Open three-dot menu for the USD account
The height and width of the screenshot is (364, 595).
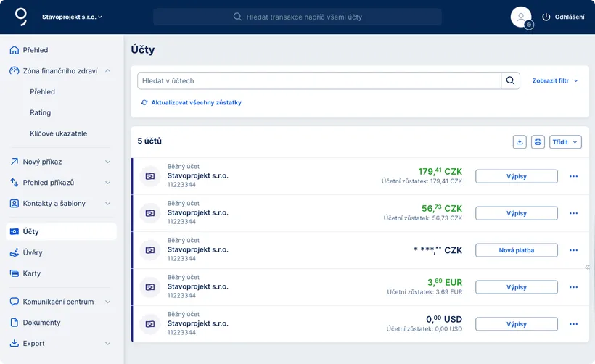pos(573,324)
